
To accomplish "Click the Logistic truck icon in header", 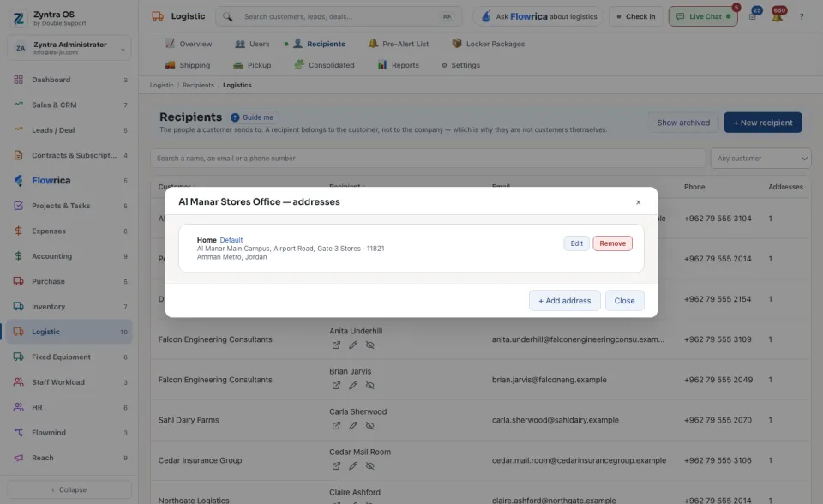I will (x=158, y=16).
